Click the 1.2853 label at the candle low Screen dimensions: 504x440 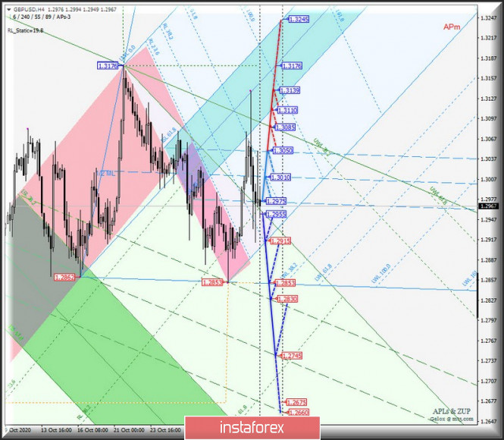pos(212,282)
